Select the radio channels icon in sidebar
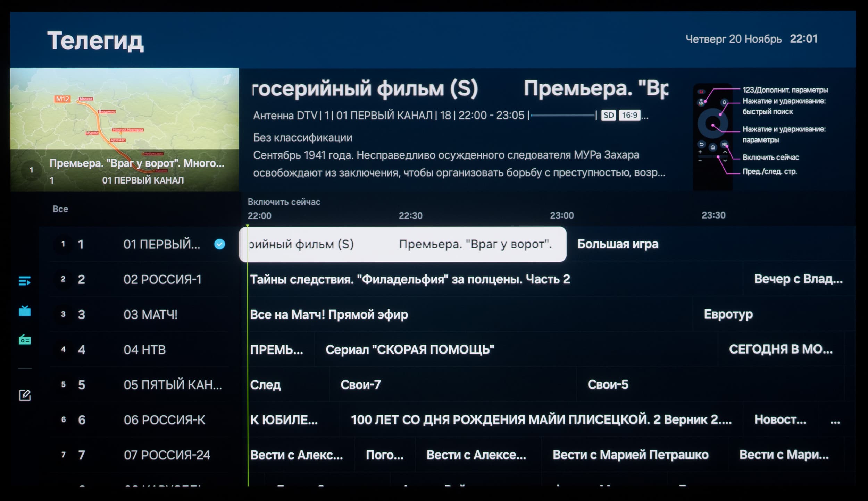This screenshot has height=501, width=868. click(25, 339)
